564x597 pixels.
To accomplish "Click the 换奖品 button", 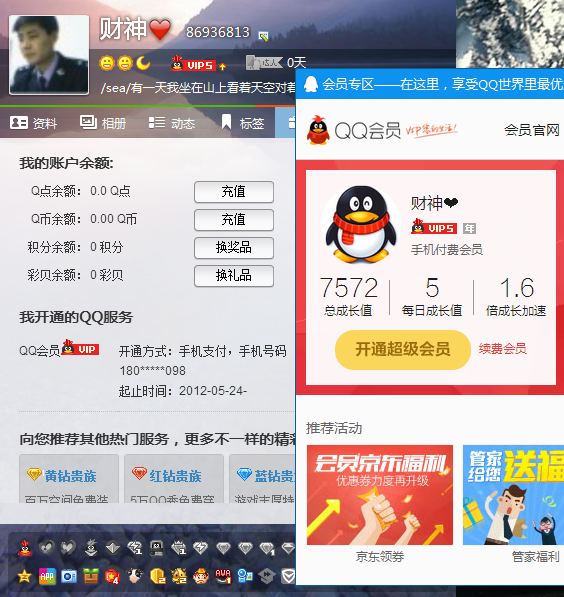I will tap(234, 247).
